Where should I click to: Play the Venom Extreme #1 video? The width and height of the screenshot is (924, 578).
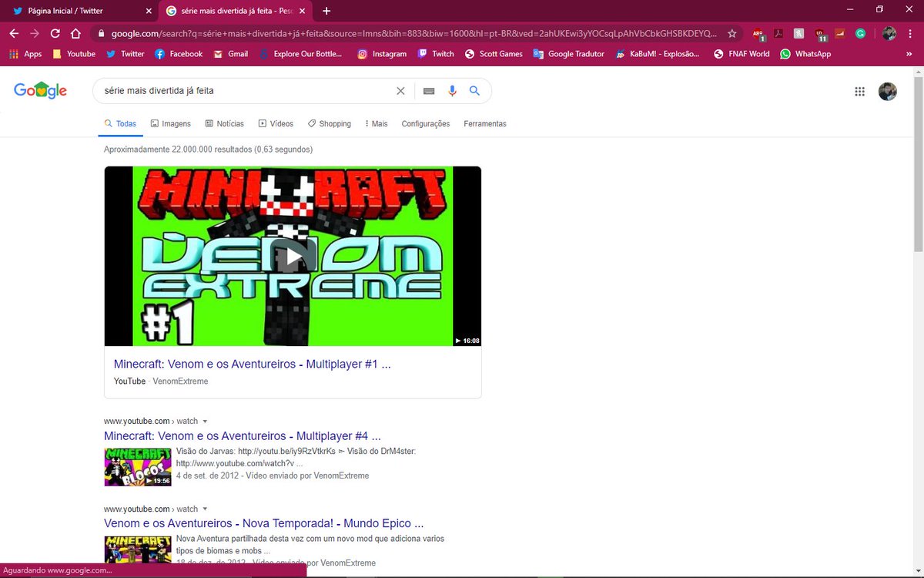click(x=293, y=256)
